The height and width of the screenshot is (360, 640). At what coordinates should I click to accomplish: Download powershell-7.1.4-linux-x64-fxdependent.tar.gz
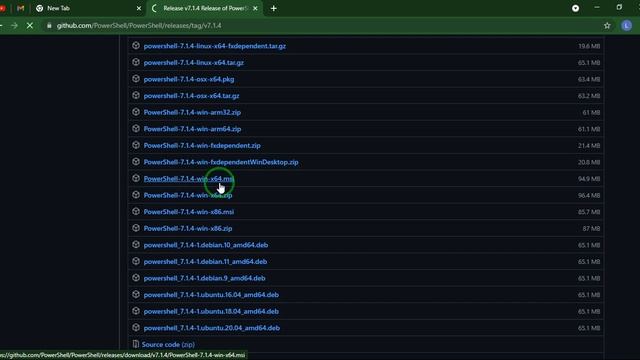215,46
